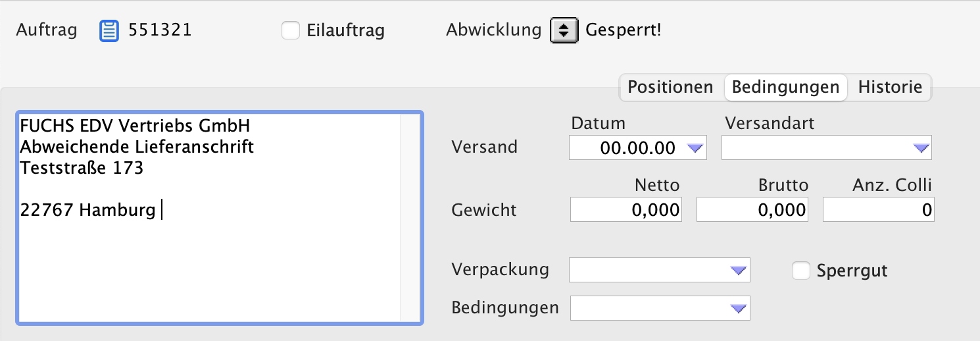Click the Netto weight field
Image resolution: width=980 pixels, height=341 pixels.
tap(626, 210)
